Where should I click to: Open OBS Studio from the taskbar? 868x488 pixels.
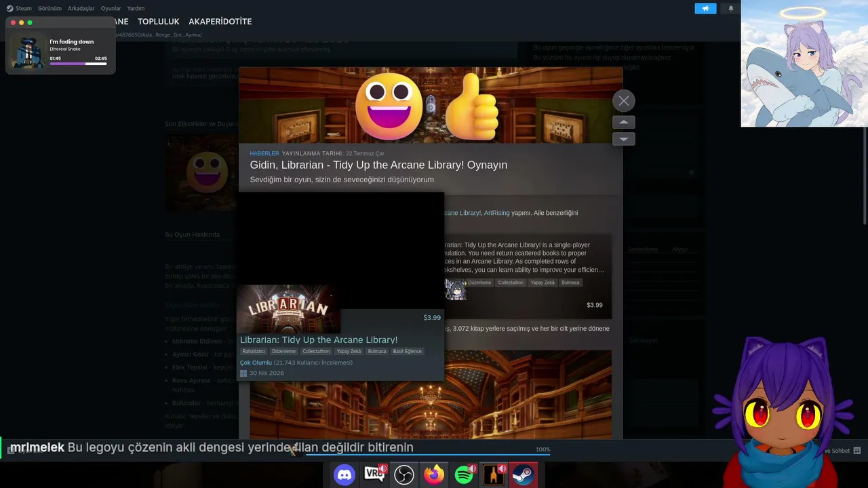pyautogui.click(x=404, y=474)
